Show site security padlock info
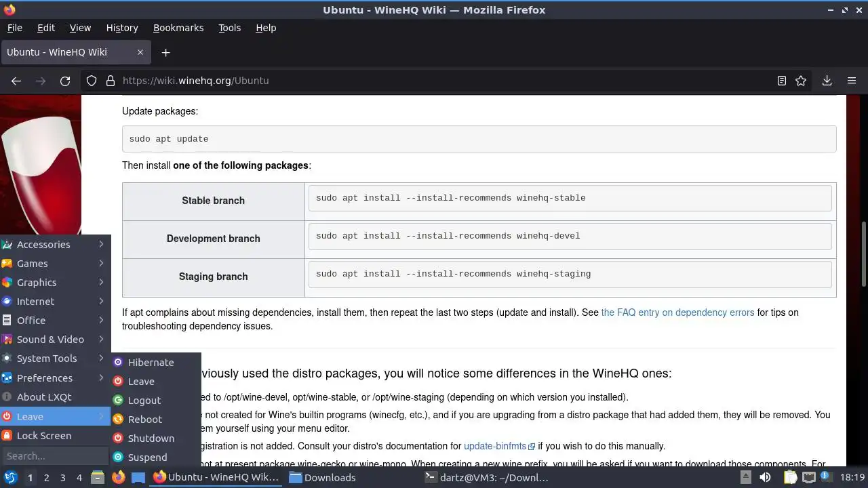The image size is (868, 488). tap(111, 81)
